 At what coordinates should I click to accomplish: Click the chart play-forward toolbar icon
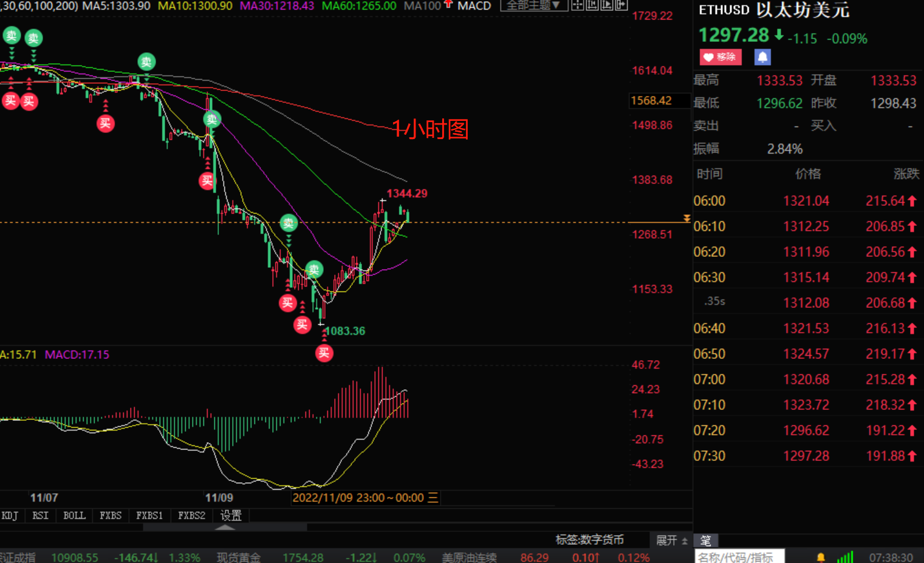click(x=606, y=5)
